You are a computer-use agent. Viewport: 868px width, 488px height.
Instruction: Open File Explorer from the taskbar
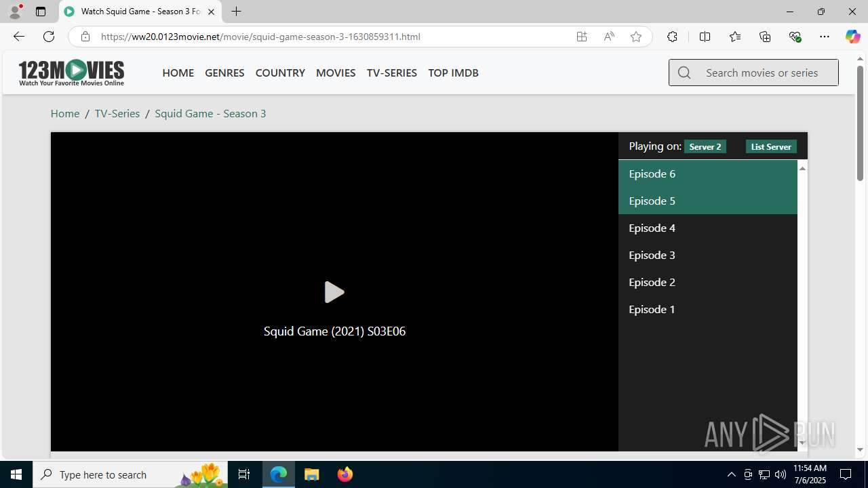(312, 474)
